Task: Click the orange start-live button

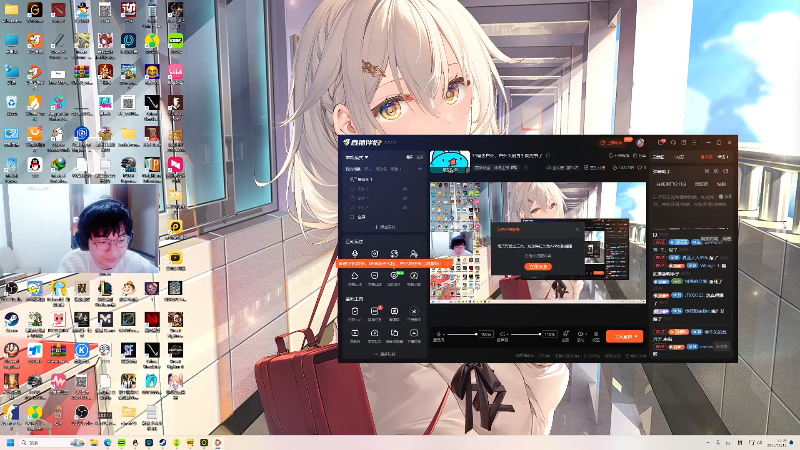Action: point(623,337)
